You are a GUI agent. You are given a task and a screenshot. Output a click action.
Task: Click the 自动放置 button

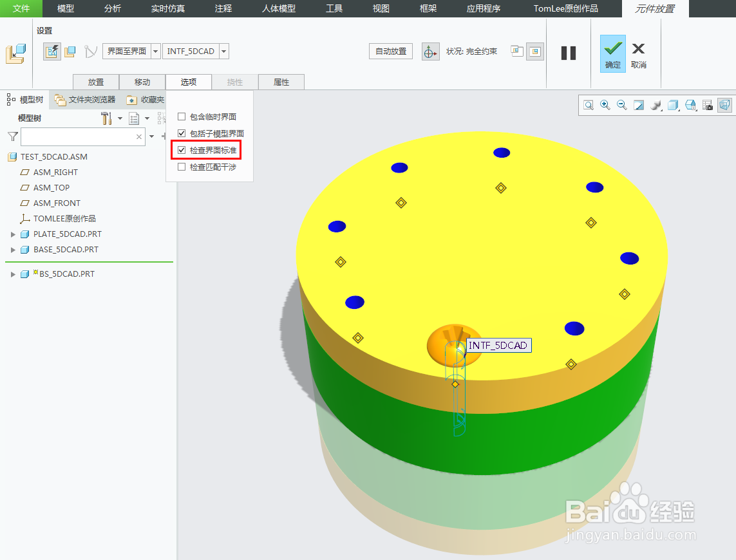391,51
